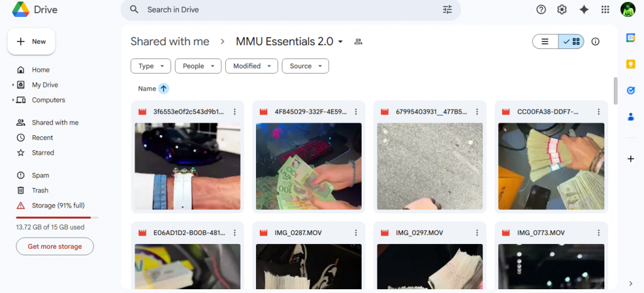The height and width of the screenshot is (293, 644).
Task: Reverse the Name sort direction arrow
Action: [164, 89]
